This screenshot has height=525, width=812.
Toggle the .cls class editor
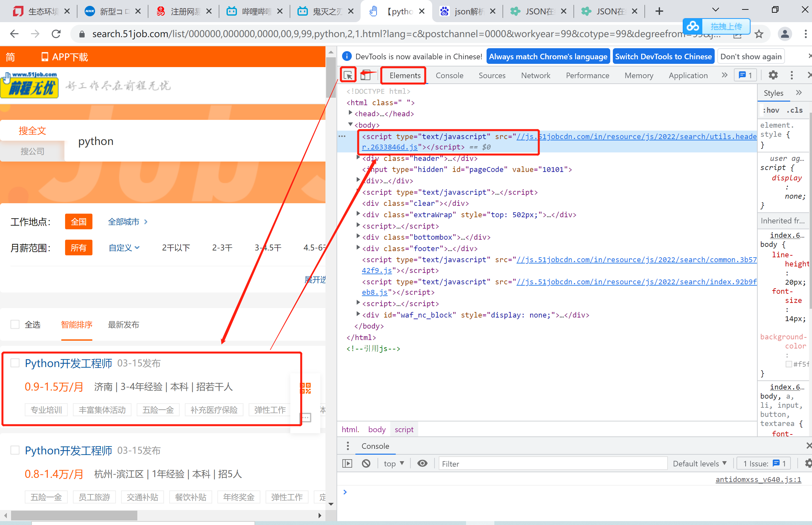click(x=795, y=110)
